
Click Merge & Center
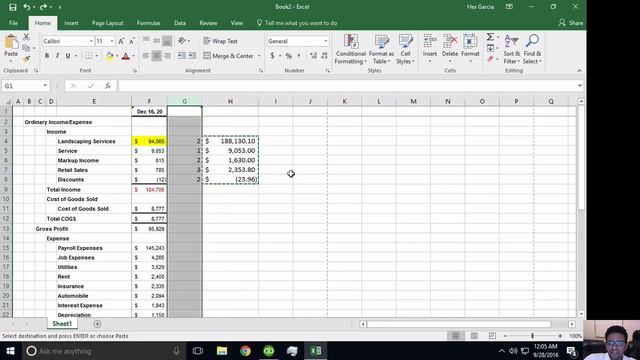[x=229, y=56]
